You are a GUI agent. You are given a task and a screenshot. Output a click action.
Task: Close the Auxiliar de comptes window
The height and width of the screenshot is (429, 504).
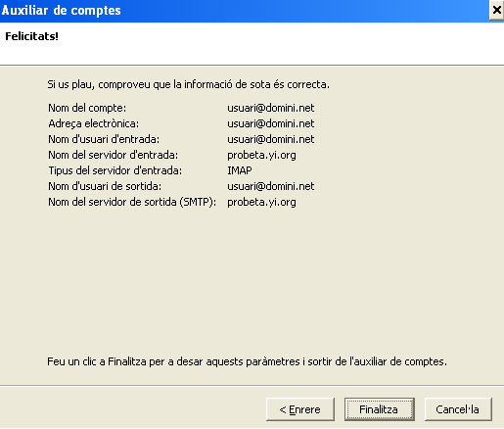496,10
